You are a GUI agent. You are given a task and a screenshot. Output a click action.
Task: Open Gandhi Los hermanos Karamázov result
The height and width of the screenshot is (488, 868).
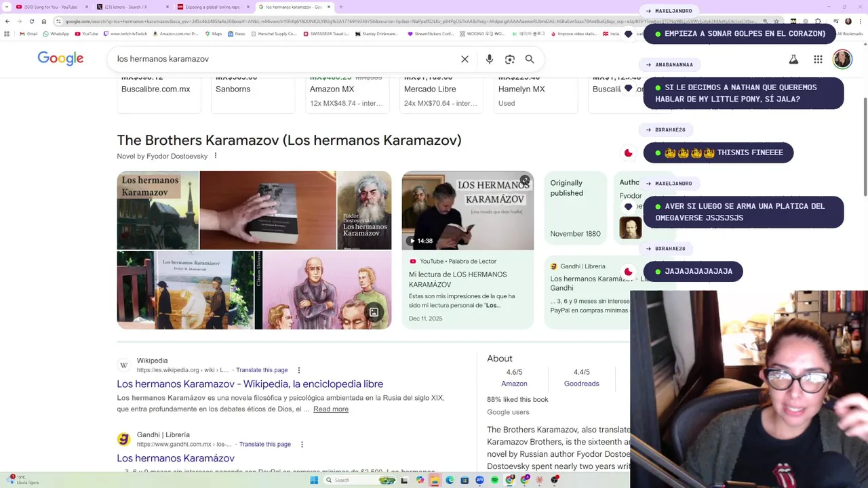(176, 458)
